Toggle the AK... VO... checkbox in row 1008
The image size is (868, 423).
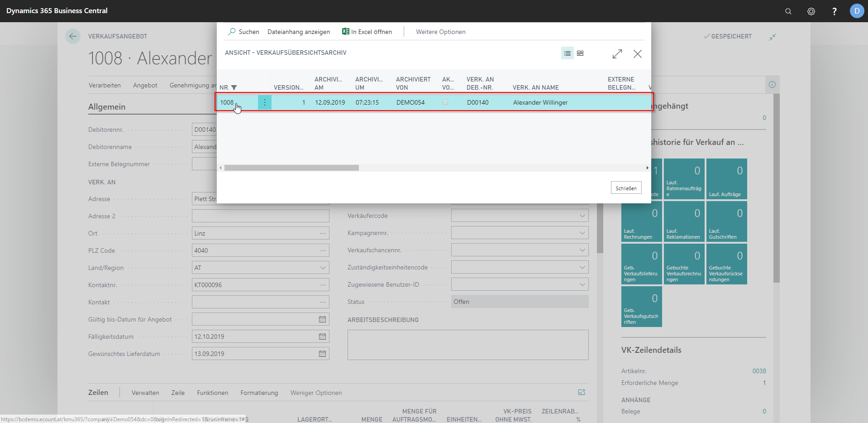click(445, 102)
